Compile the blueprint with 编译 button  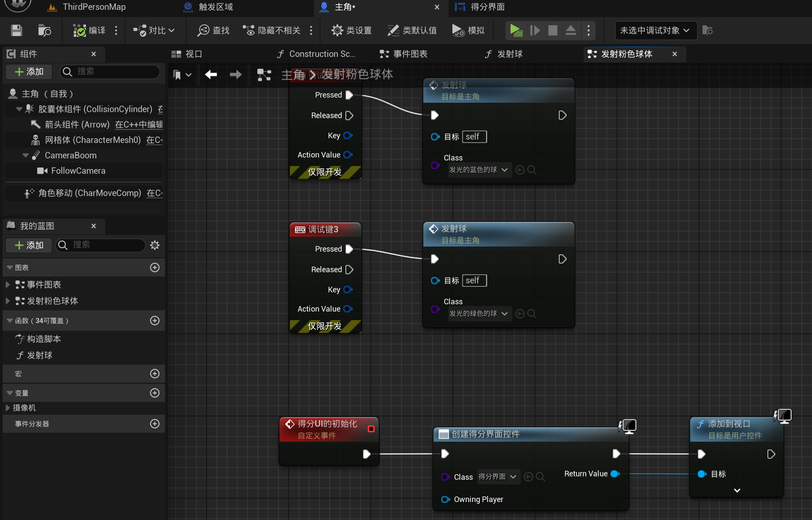click(x=89, y=30)
